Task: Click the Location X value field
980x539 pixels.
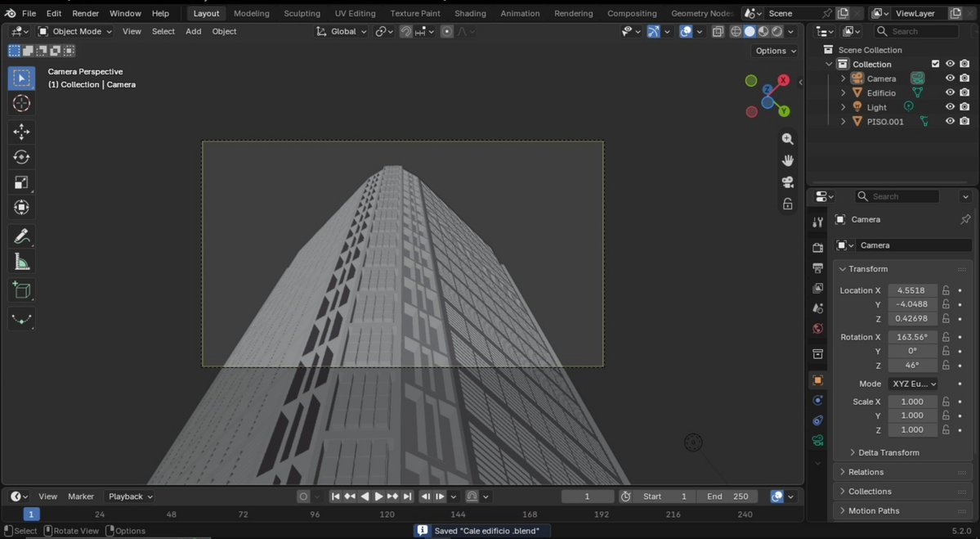Action: pyautogui.click(x=912, y=290)
